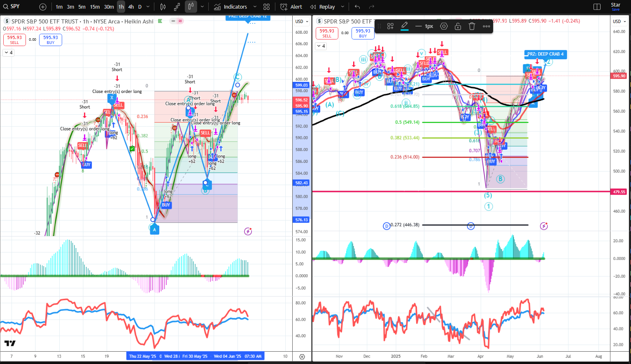The width and height of the screenshot is (631, 364).
Task: Select the 'PRZ: DEEP CRAB 4' label
Action: tap(546, 54)
